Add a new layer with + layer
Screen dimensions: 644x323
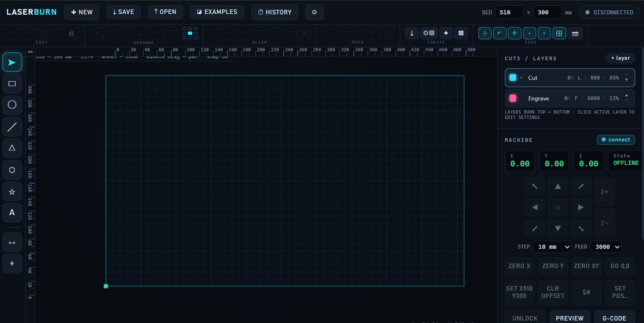pyautogui.click(x=621, y=58)
